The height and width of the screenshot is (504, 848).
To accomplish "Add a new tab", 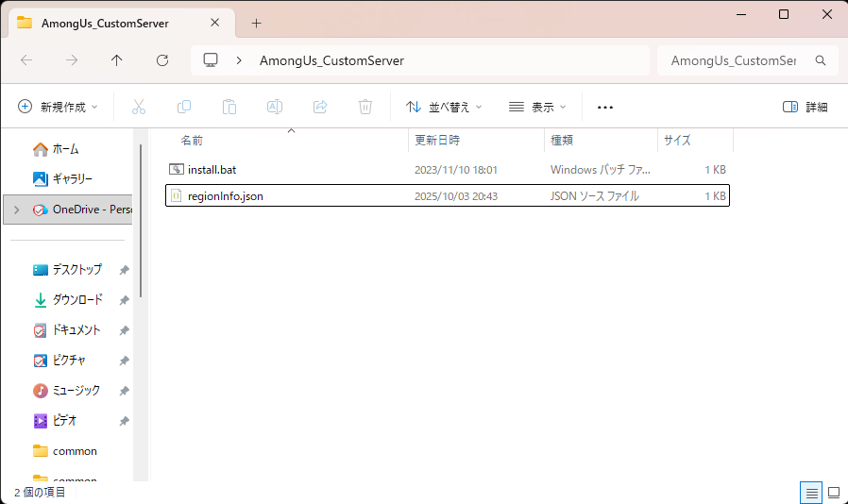I will click(256, 23).
